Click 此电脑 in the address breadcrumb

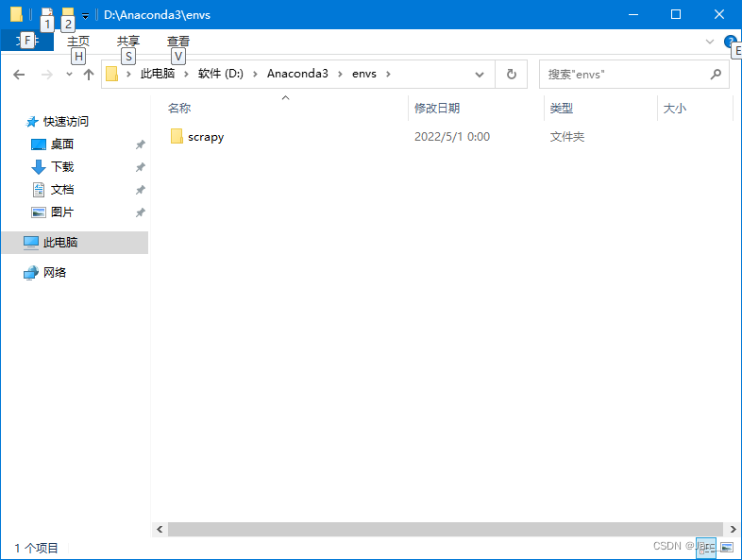(x=158, y=74)
